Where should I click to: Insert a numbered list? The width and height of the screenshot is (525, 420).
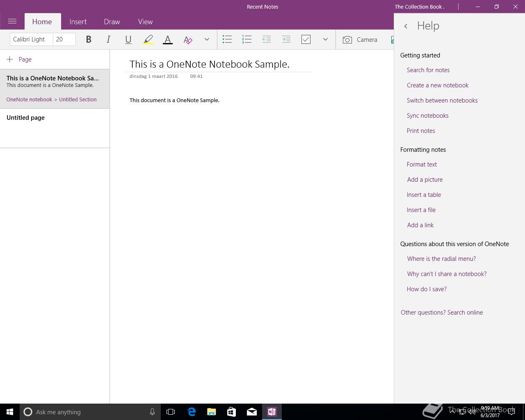(x=247, y=39)
